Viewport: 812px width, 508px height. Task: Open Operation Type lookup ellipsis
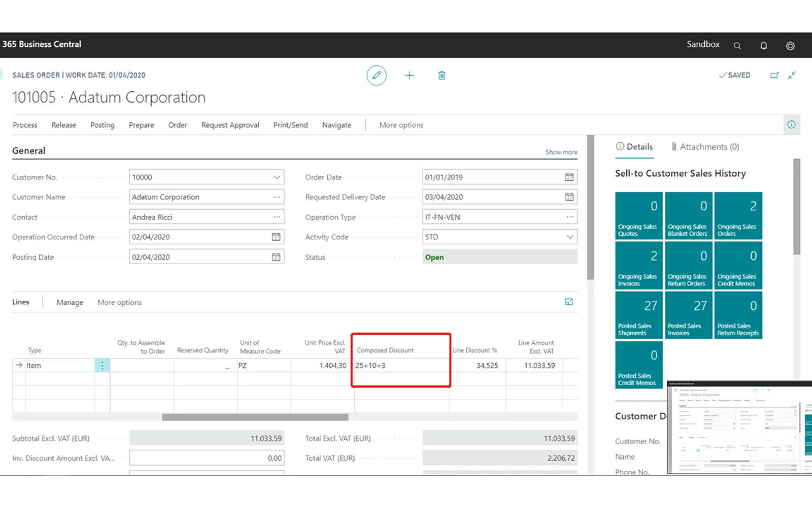[x=570, y=217]
